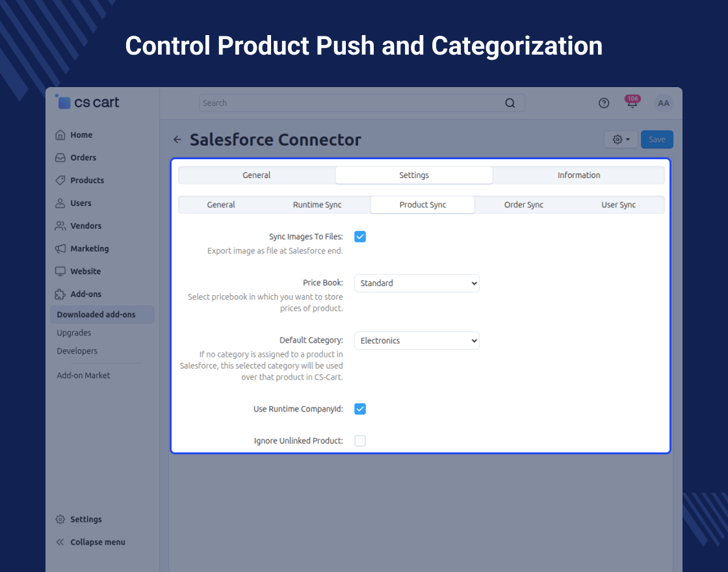Open the AA user avatar menu
728x572 pixels.
tap(664, 103)
